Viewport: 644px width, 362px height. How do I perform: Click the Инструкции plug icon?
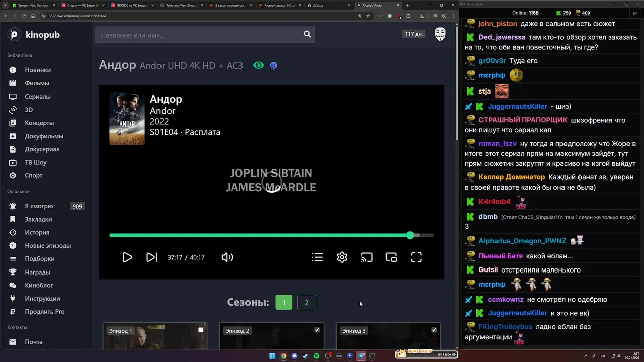click(13, 298)
